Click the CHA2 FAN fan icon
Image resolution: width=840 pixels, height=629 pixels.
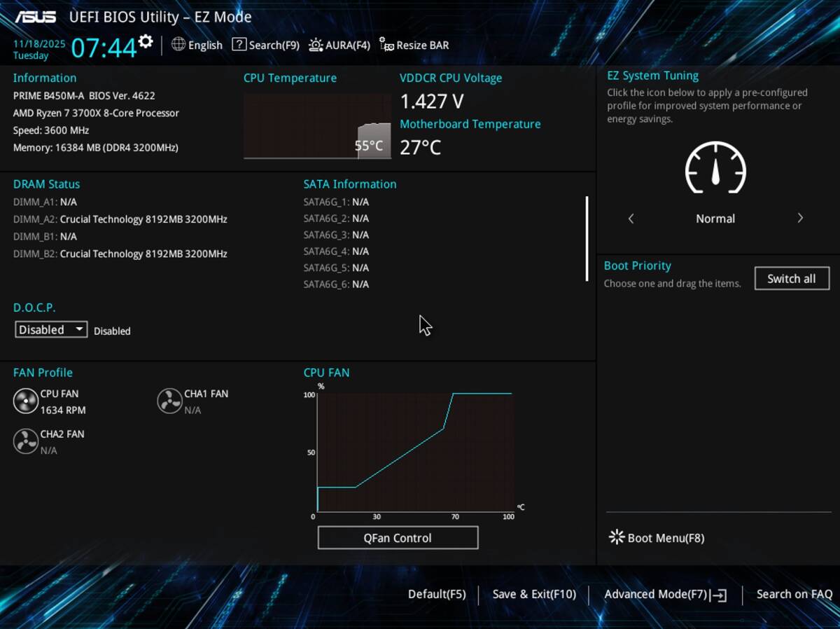click(x=26, y=441)
